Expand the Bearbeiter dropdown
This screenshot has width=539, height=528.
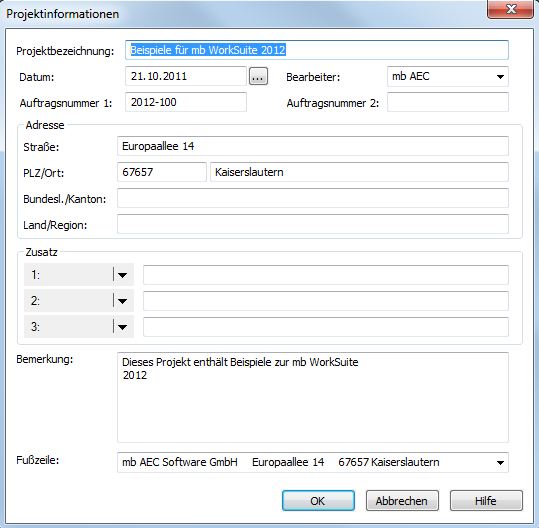[x=500, y=77]
